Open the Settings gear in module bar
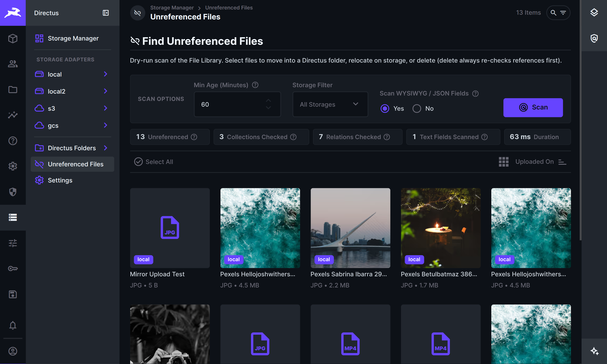Viewport: 607px width, 364px height. tap(13, 166)
